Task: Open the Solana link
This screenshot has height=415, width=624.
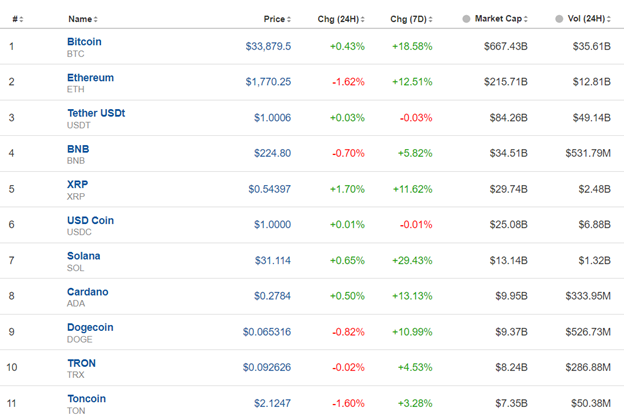Action: (84, 256)
